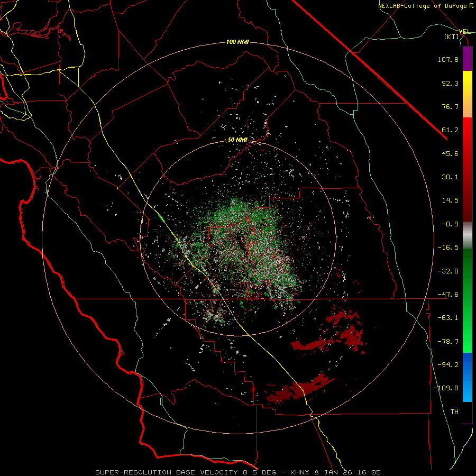Click the 107.8 value on velocity scale
476x476 pixels.
tap(448, 59)
